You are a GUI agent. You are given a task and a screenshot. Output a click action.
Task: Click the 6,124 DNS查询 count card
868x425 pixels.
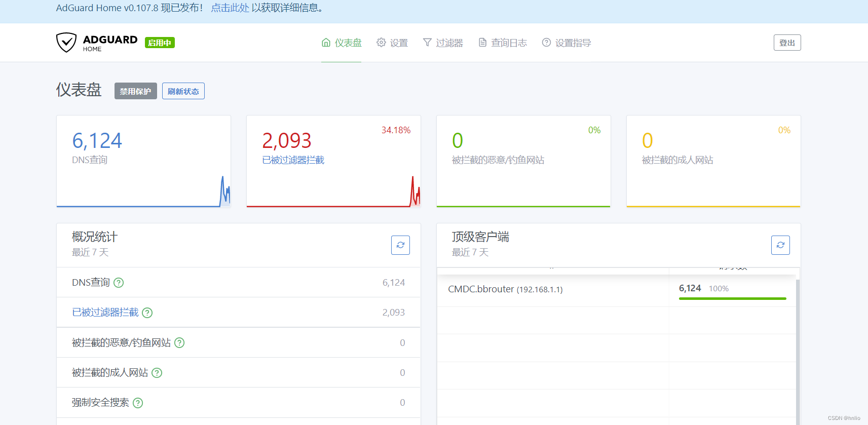(x=97, y=141)
